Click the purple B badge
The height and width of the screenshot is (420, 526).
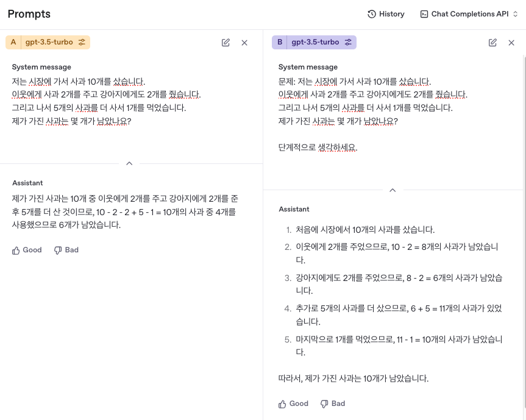(x=280, y=42)
